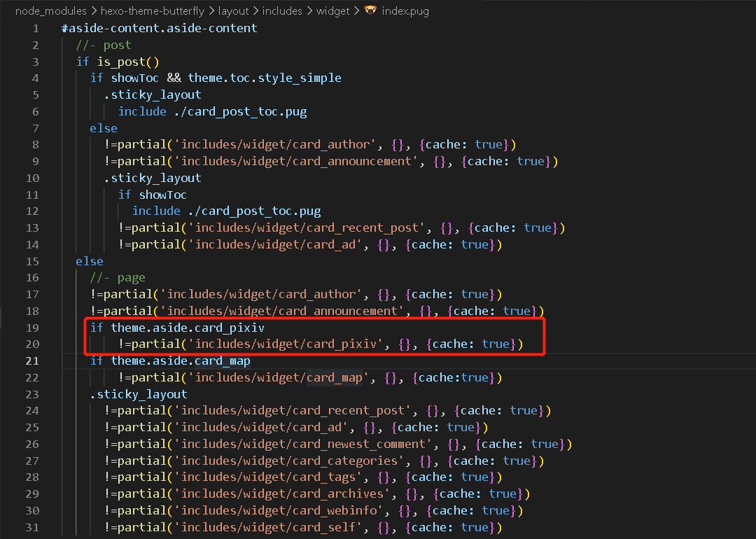
Task: Click line number 21 in the gutter
Action: (31, 360)
